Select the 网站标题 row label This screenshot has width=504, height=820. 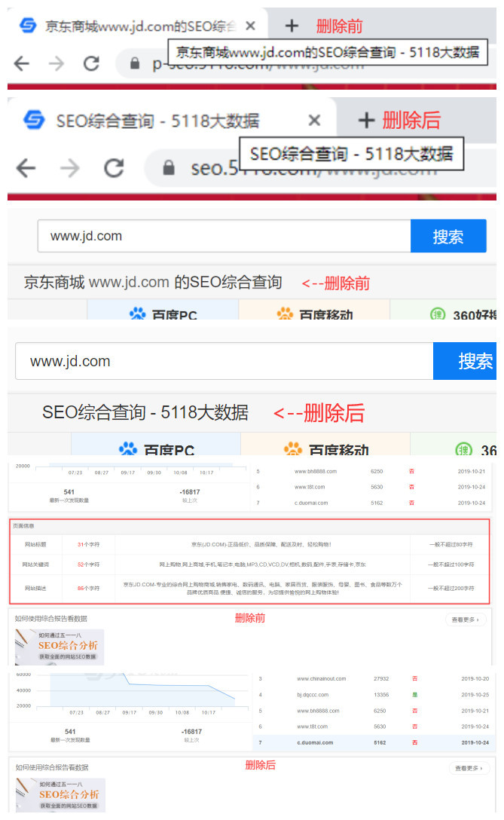[x=35, y=544]
